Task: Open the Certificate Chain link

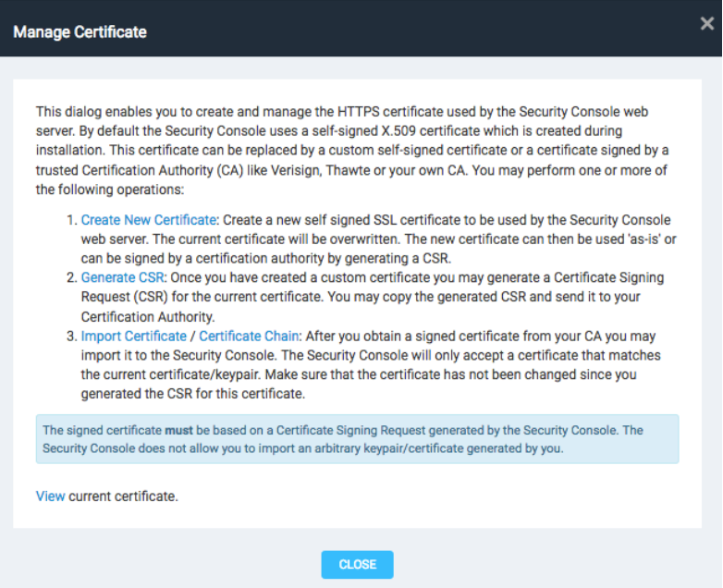Action: click(248, 337)
